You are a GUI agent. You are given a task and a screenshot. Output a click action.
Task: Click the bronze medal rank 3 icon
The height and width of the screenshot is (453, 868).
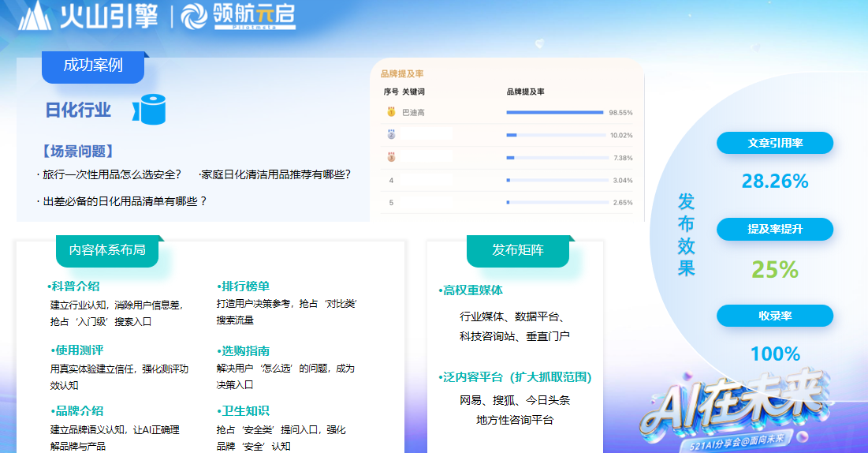click(391, 157)
